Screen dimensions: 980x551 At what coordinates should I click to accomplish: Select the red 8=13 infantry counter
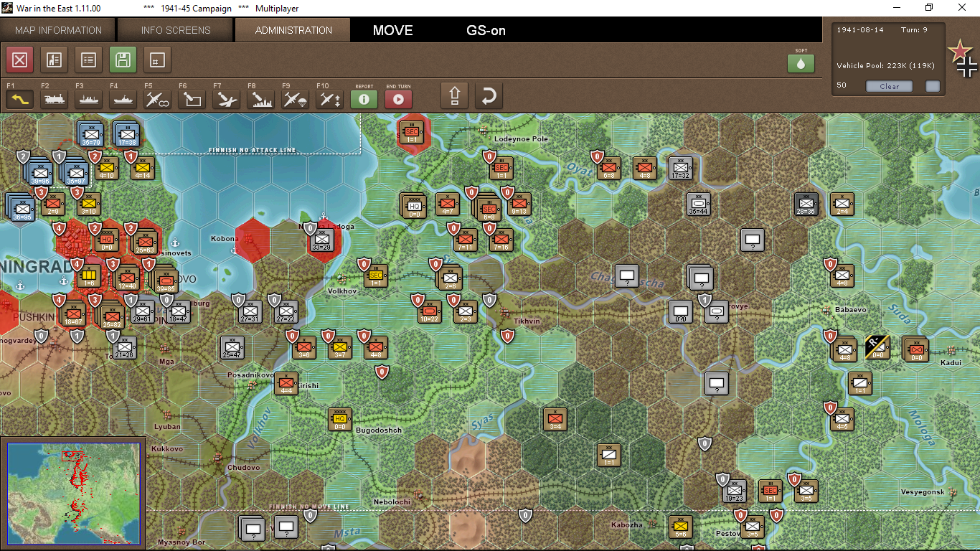click(519, 204)
